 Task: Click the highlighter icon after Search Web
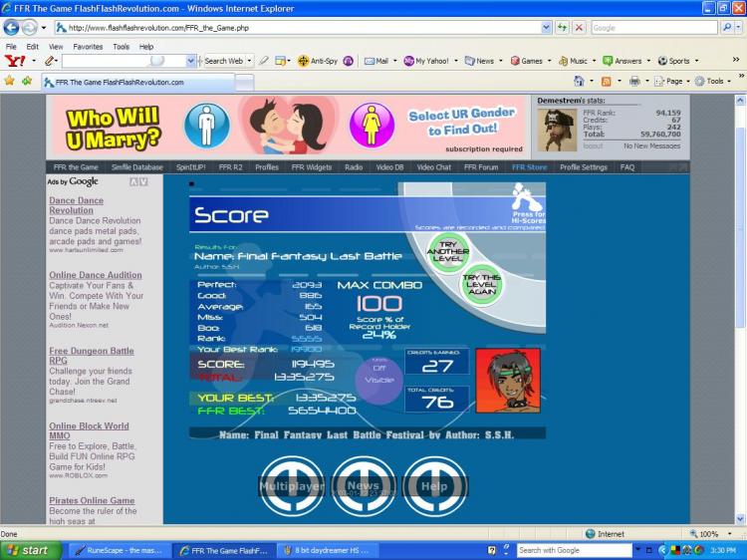pos(264,61)
